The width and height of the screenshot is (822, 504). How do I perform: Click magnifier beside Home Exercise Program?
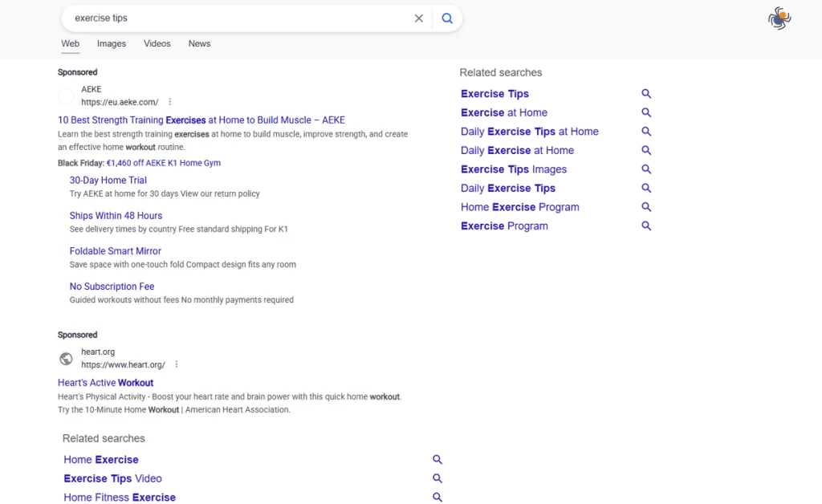click(646, 207)
